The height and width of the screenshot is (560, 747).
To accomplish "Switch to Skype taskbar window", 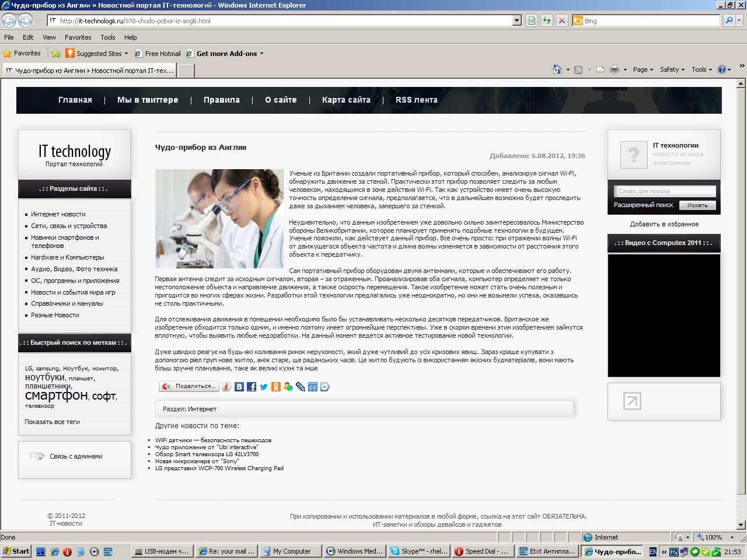I will [420, 551].
